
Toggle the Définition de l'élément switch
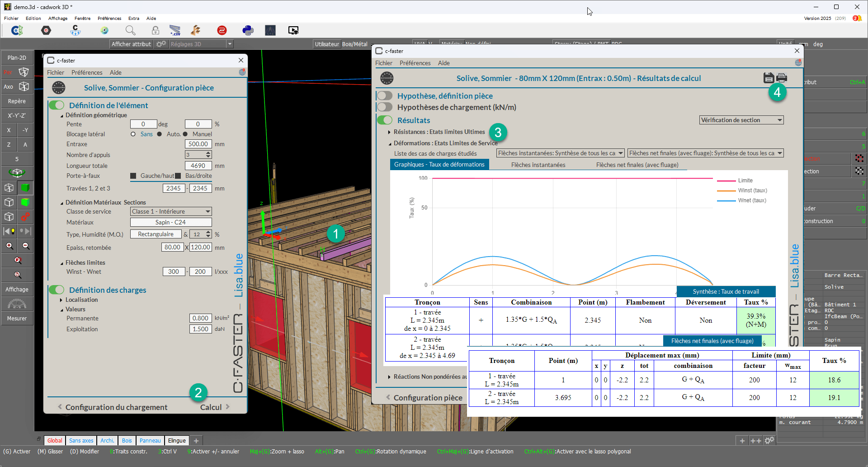[x=57, y=105]
